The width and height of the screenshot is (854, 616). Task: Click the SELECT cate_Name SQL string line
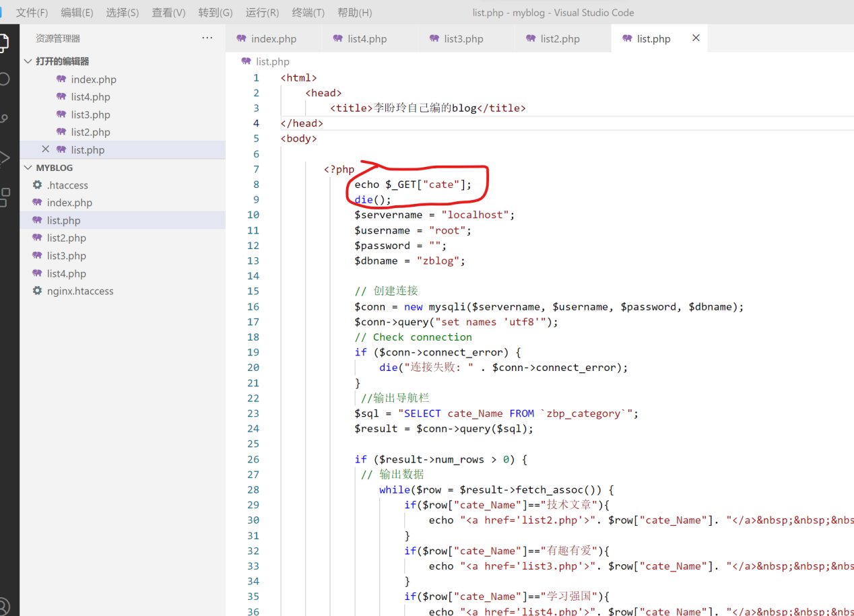click(496, 413)
